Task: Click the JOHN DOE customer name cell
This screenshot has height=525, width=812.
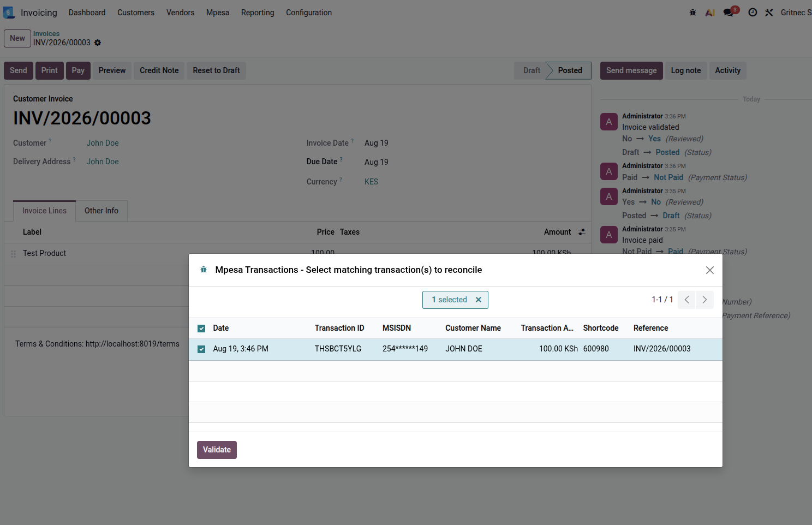Action: pyautogui.click(x=464, y=349)
